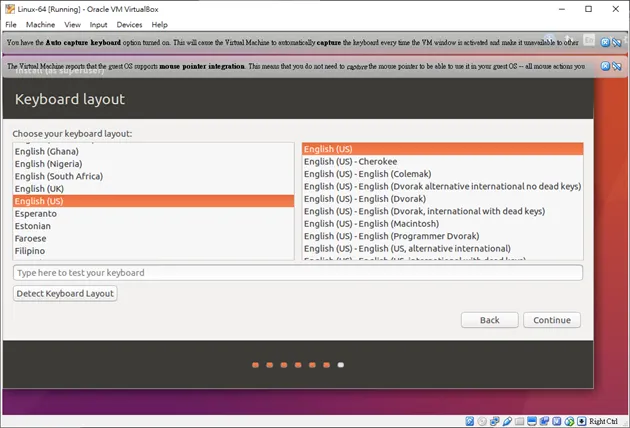
Task: Choose Faroese keyboard layout
Action: pos(153,239)
